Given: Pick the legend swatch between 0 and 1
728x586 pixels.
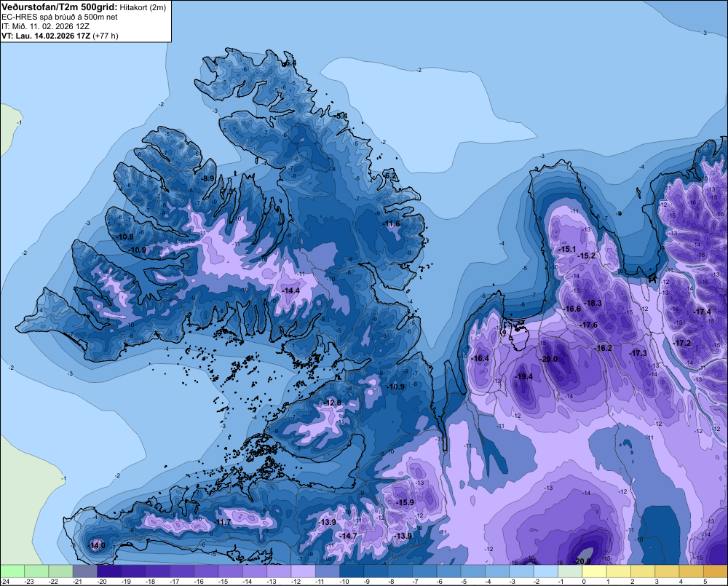Looking at the screenshot, I should 594,571.
